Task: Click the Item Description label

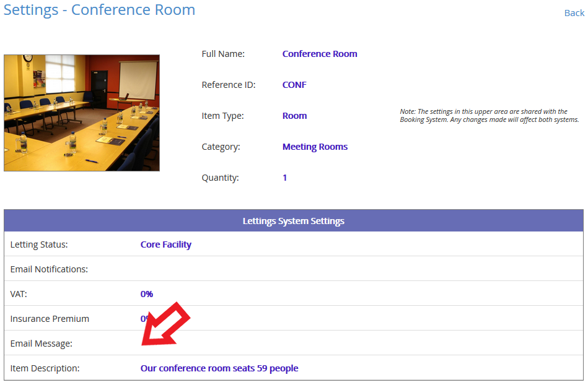Action: point(45,368)
